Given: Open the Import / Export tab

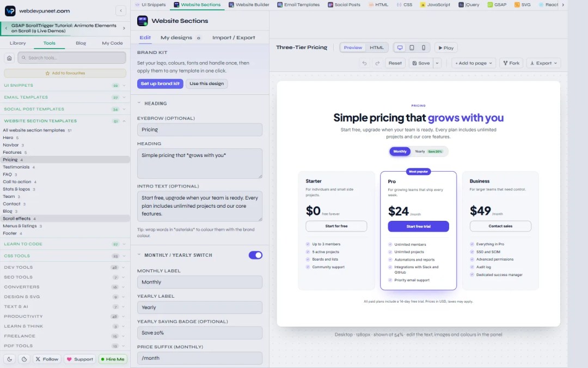Looking at the screenshot, I should pos(233,38).
